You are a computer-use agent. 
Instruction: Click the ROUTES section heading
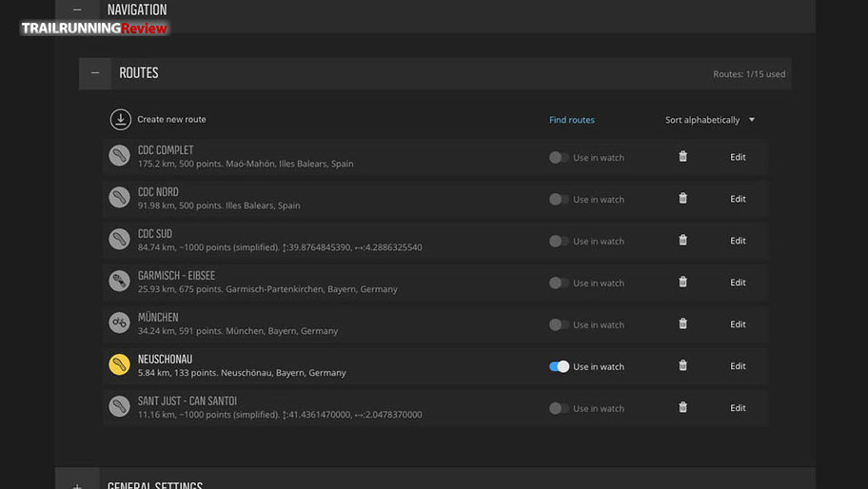tap(139, 73)
